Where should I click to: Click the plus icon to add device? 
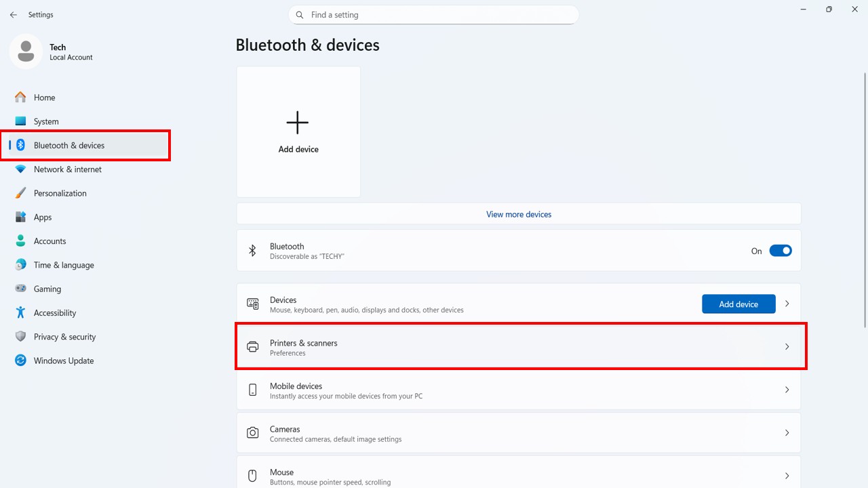coord(298,123)
